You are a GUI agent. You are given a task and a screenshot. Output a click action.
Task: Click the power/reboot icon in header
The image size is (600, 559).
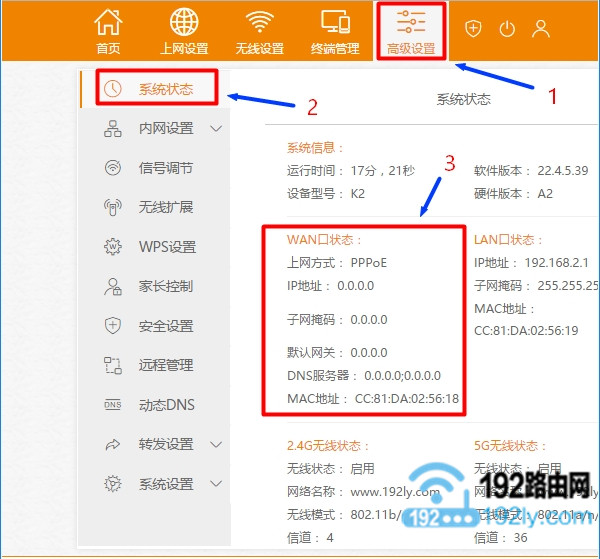(x=507, y=29)
